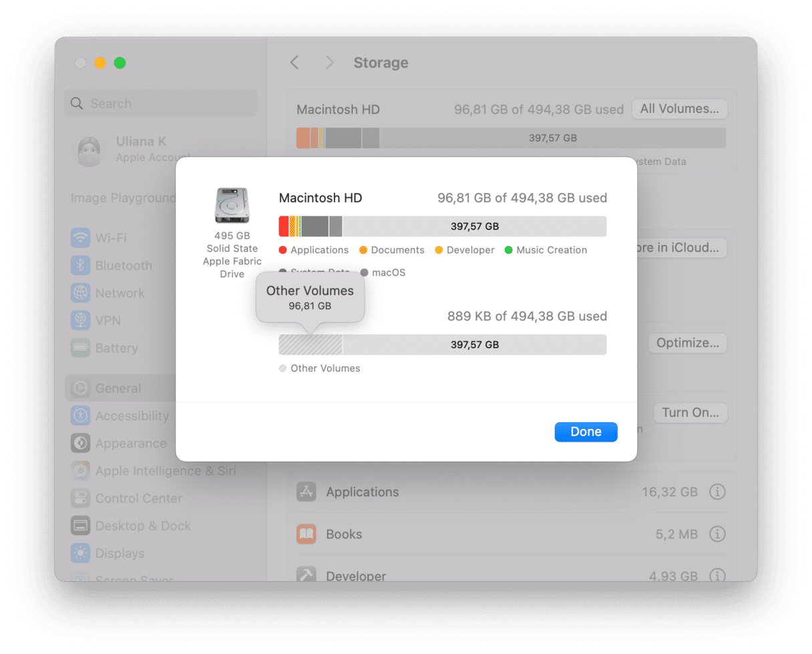Click the All Volumes button
The height and width of the screenshot is (654, 812).
point(680,109)
